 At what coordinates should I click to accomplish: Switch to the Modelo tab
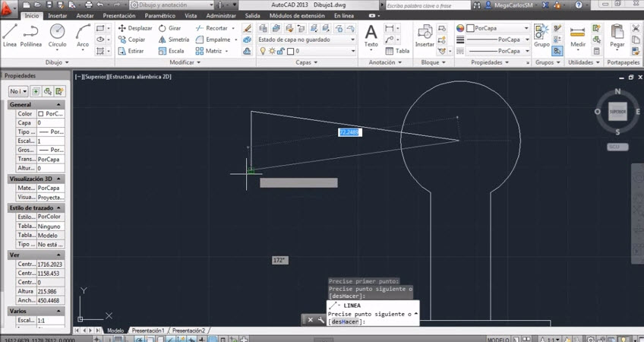[115, 331]
